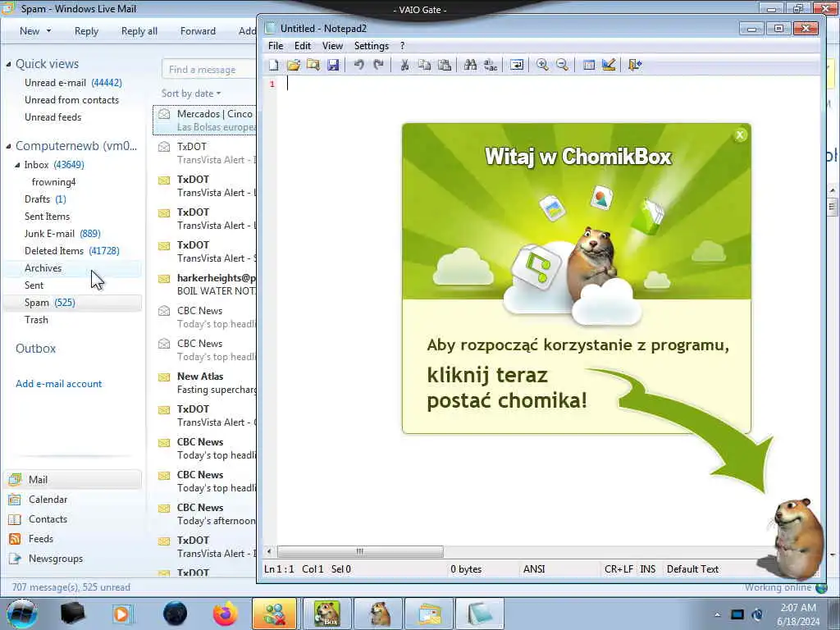
Task: Click Forward in Windows Live Mail toolbar
Action: click(x=198, y=31)
